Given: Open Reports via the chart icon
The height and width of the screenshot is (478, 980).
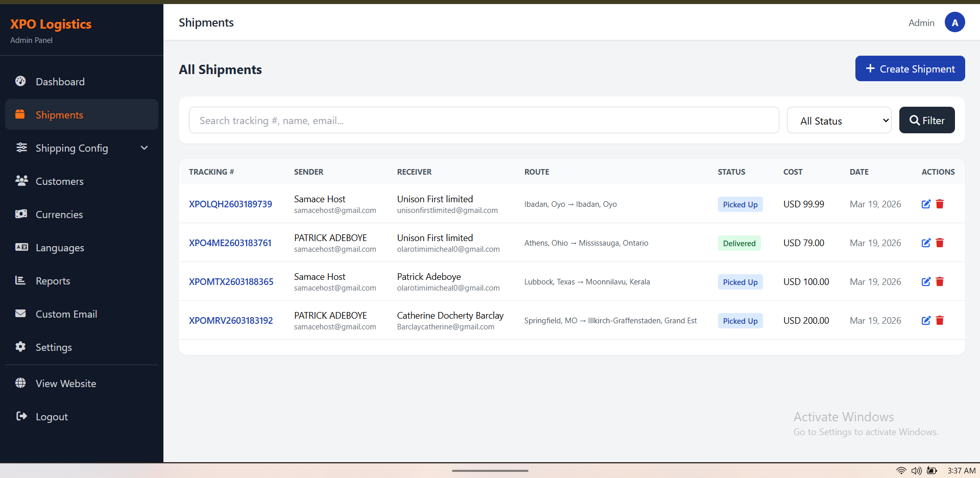Looking at the screenshot, I should [x=20, y=280].
